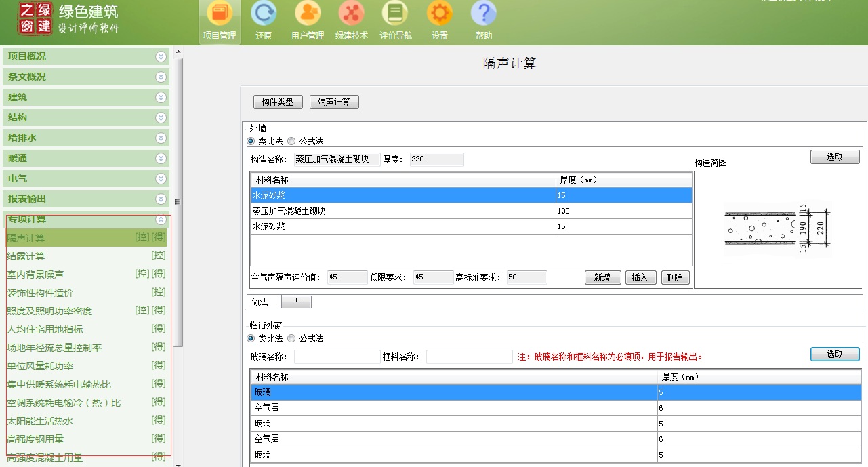The image size is (868, 467).
Task: Click the 构件类型 button
Action: click(x=278, y=102)
